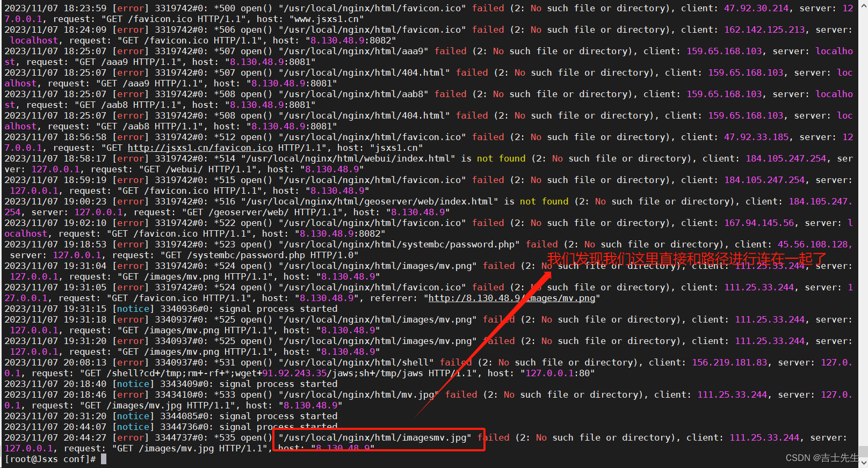
Task: Click the process id "3343409#0:"
Action: click(184, 384)
